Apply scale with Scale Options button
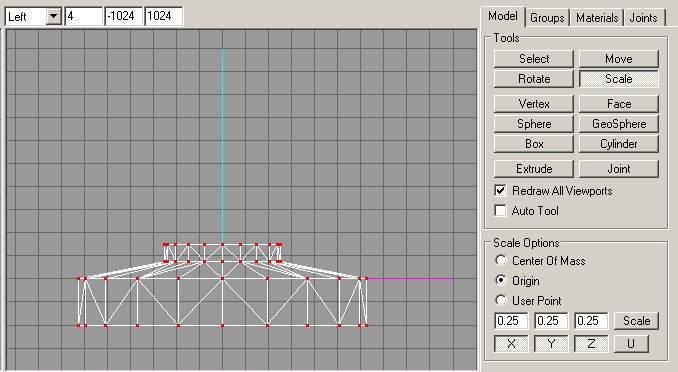This screenshot has height=372, width=678. [x=636, y=321]
